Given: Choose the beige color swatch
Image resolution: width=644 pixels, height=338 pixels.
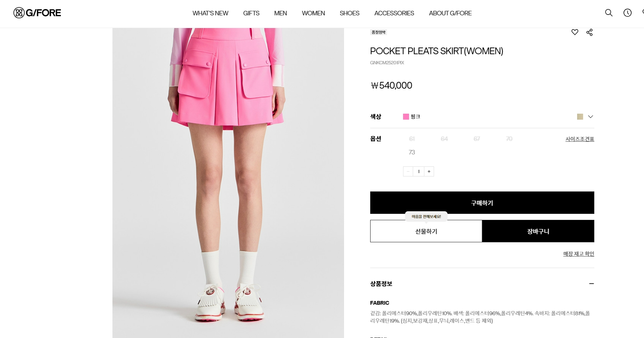Looking at the screenshot, I should point(580,117).
